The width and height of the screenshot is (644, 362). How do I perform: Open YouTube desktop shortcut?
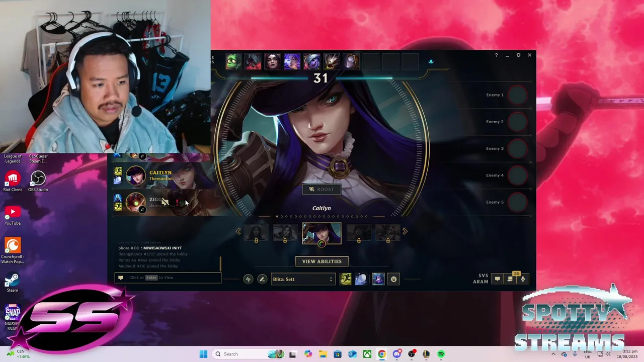pyautogui.click(x=13, y=215)
